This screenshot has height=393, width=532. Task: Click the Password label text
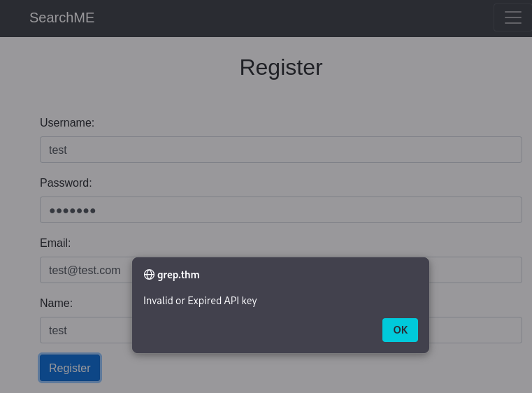[66, 183]
